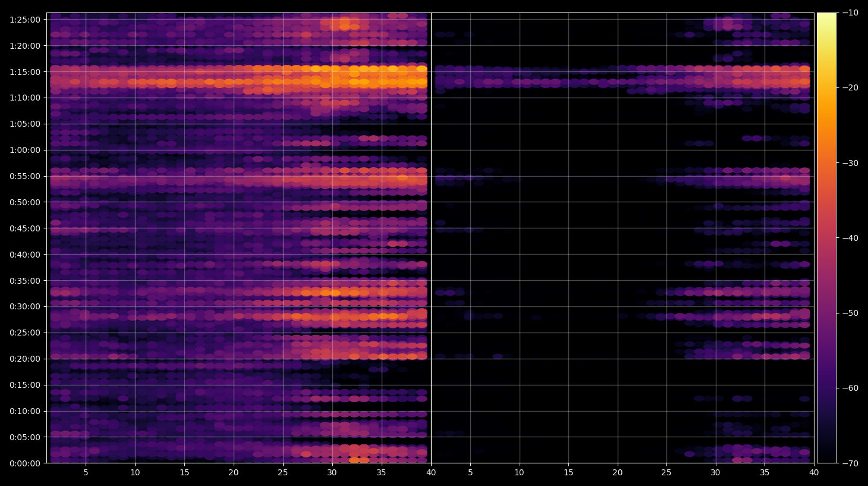Click the 0:10:00 time axis label
The height and width of the screenshot is (486, 868).
pyautogui.click(x=25, y=412)
